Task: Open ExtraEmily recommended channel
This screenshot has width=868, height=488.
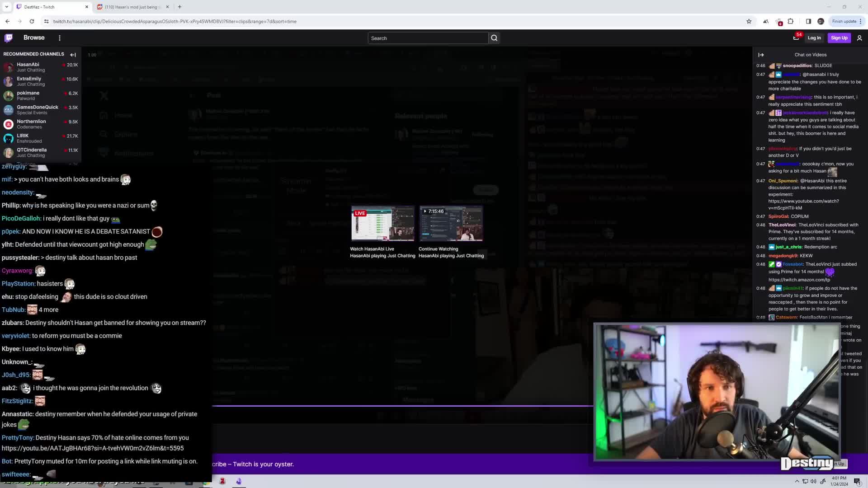Action: coord(41,81)
